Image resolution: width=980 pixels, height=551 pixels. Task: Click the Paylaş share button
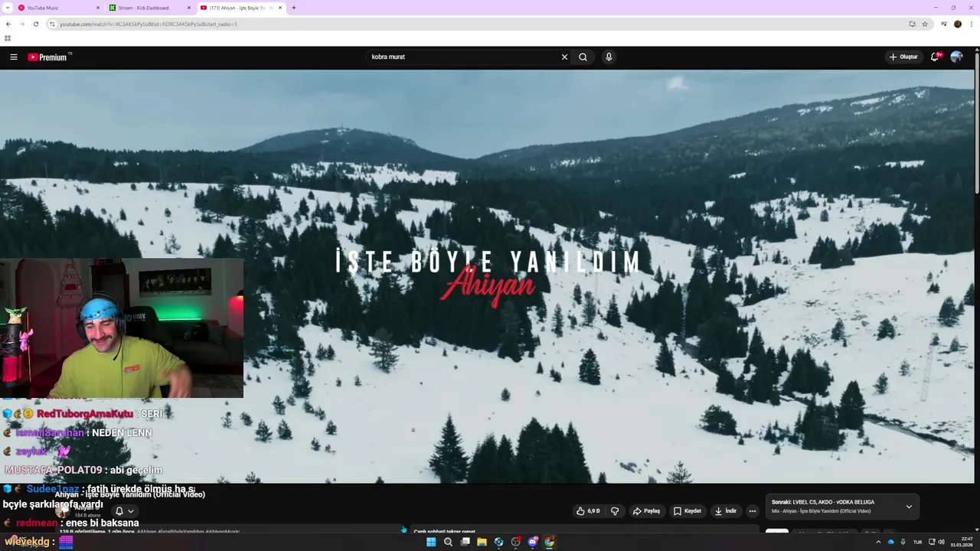646,510
